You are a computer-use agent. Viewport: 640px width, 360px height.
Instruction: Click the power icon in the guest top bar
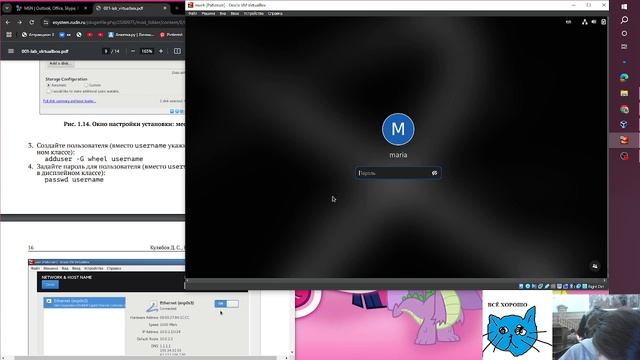tap(603, 22)
